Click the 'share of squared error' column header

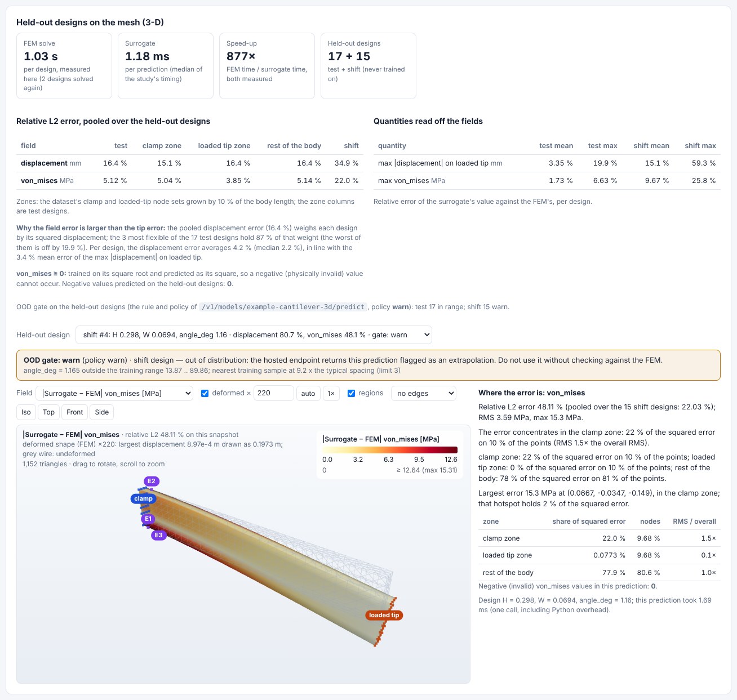click(x=589, y=521)
